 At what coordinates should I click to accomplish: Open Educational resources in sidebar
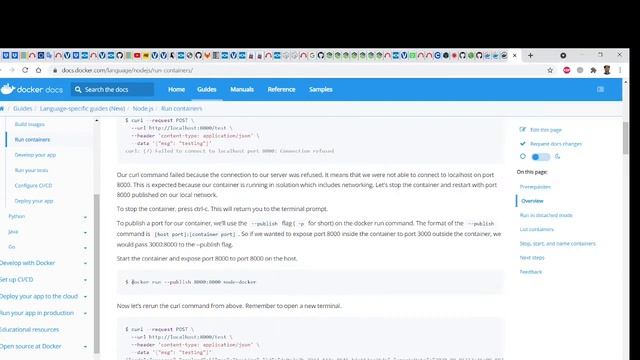pyautogui.click(x=29, y=330)
